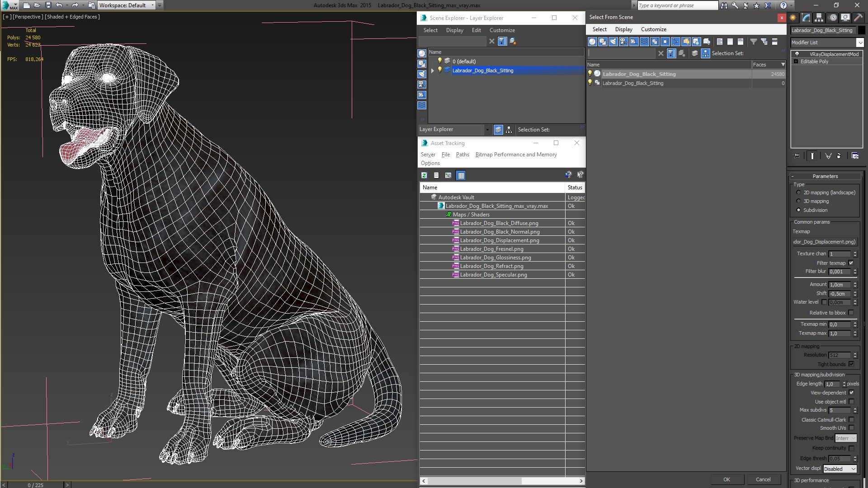
Task: Open the Customize menu in Select From Scene
Action: [653, 29]
